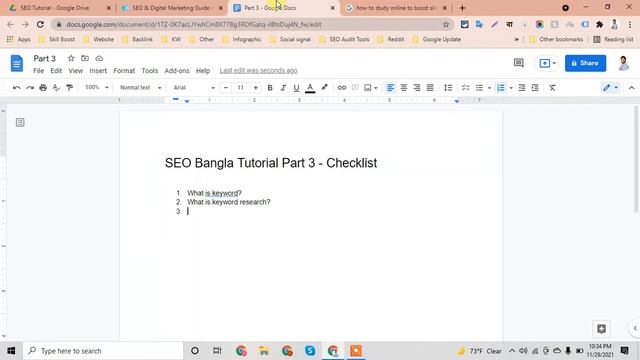Open the Arial font dropdown

(x=193, y=87)
